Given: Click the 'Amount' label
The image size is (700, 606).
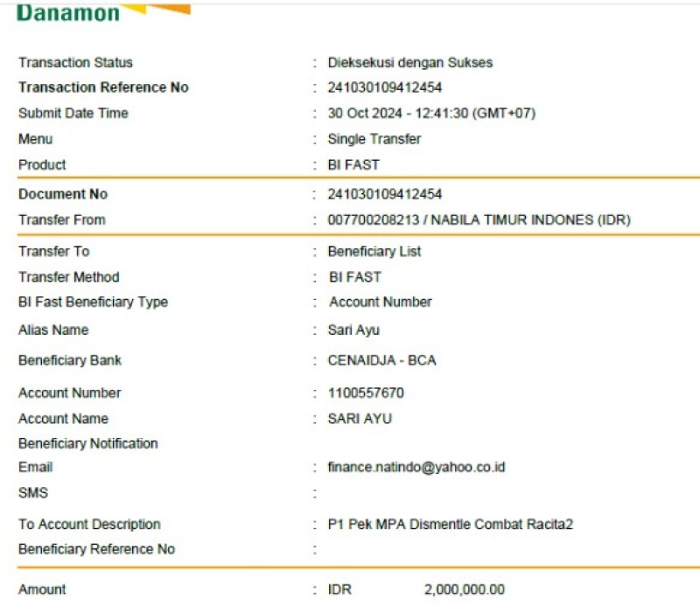Looking at the screenshot, I should pyautogui.click(x=42, y=590).
